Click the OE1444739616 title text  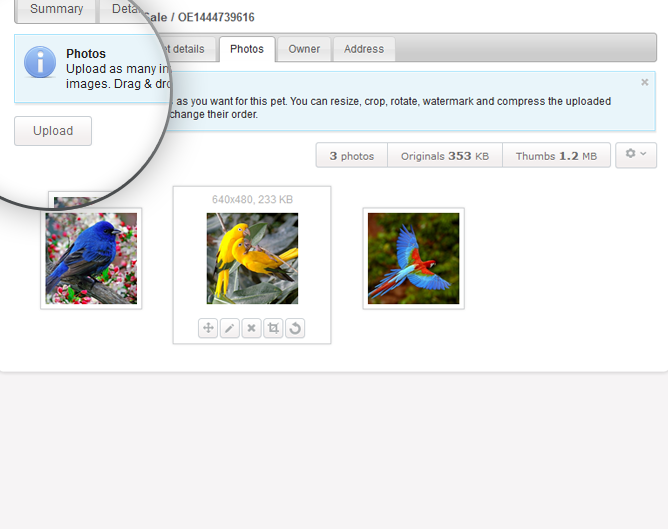[216, 17]
